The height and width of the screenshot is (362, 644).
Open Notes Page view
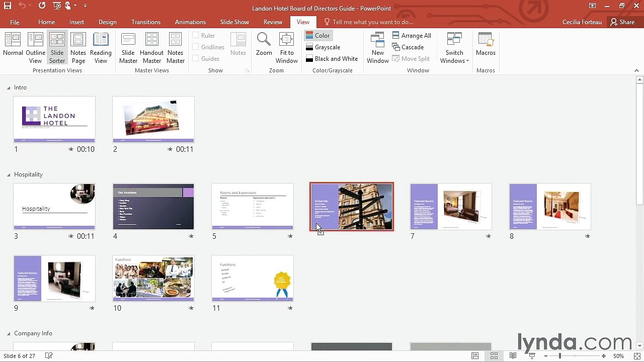[78, 48]
